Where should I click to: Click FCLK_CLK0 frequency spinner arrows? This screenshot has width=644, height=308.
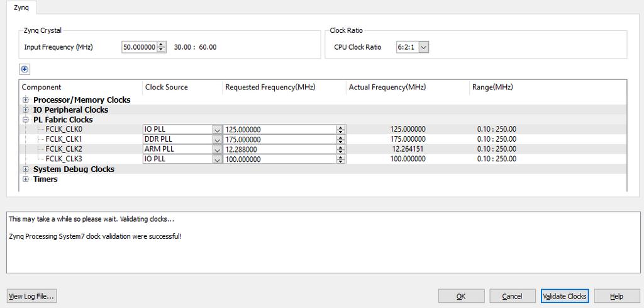click(340, 129)
